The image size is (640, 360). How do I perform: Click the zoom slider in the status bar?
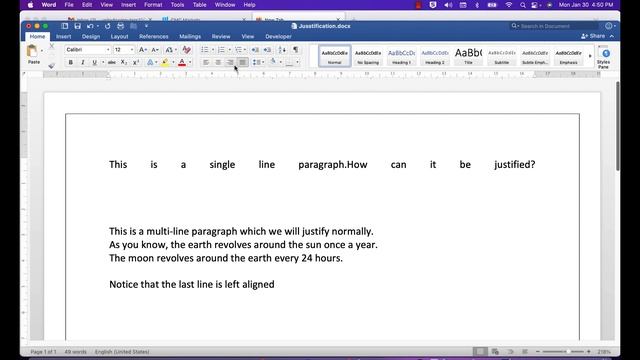[563, 351]
